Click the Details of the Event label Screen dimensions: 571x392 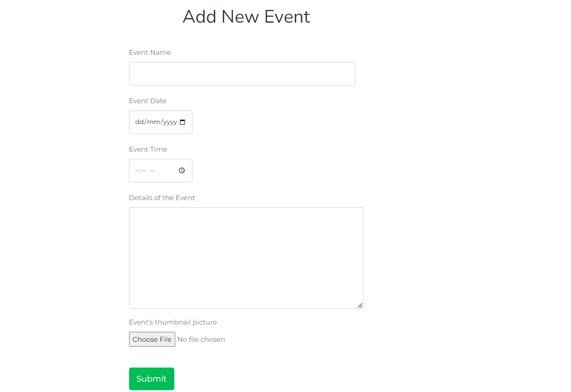162,197
